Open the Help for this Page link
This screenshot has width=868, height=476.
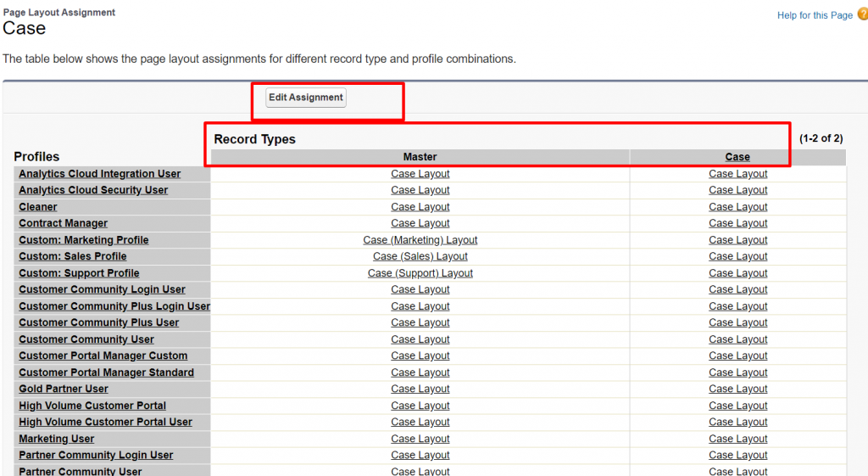(x=815, y=15)
